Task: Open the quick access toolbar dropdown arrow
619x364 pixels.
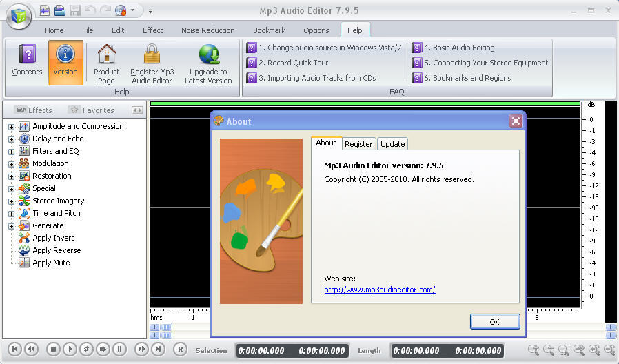Action: tap(150, 12)
